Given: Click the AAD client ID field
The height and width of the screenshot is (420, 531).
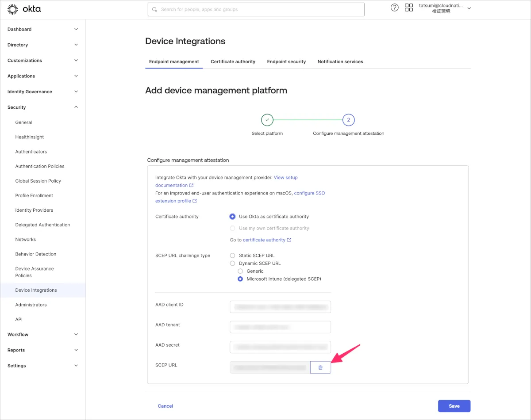Looking at the screenshot, I should (x=280, y=307).
